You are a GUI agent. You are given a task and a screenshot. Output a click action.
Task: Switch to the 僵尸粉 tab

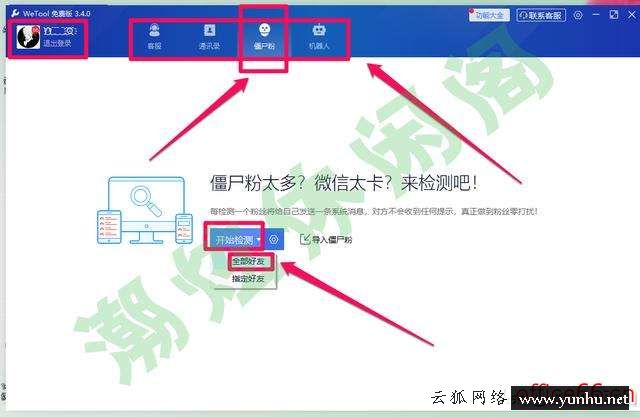tap(264, 37)
